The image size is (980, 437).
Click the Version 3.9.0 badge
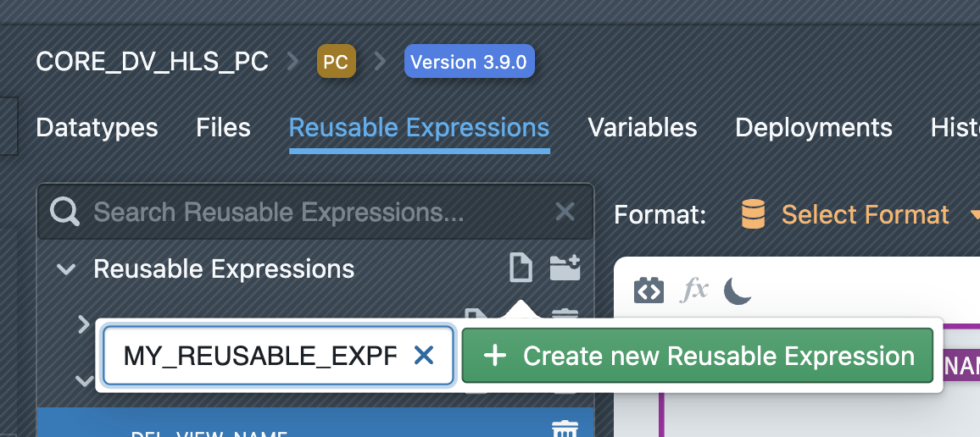(469, 62)
